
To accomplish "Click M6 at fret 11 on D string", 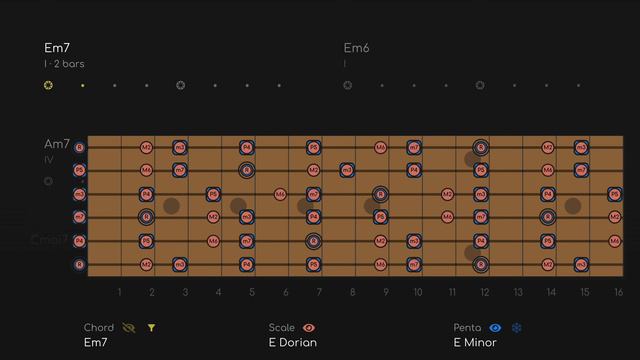I will (x=447, y=217).
